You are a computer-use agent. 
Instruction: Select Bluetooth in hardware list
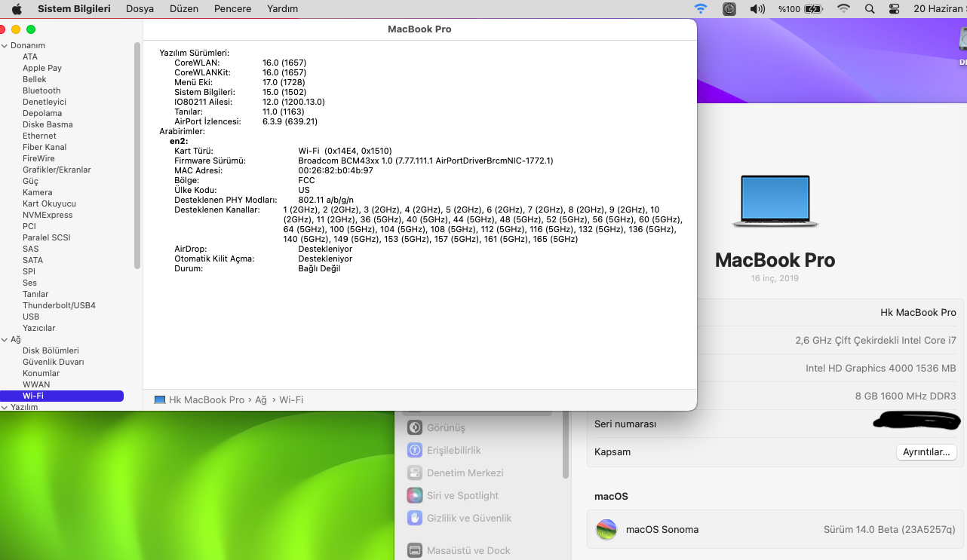click(41, 90)
